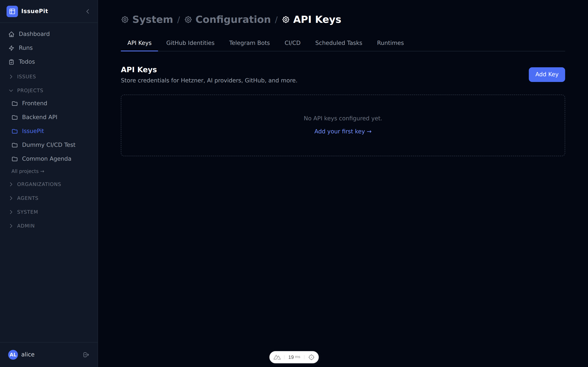Viewport: 588px width, 367px height.
Task: Expand the ADMIN section
Action: [x=11, y=226]
